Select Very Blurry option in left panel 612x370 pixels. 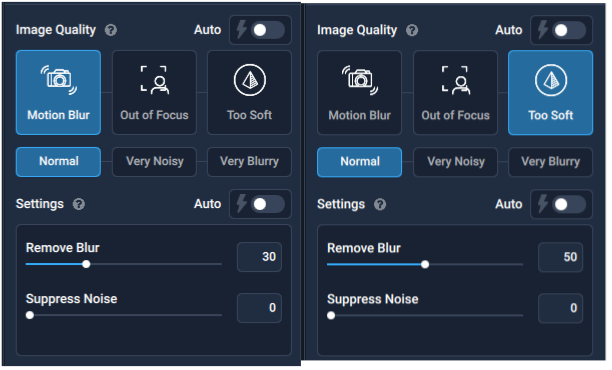249,162
